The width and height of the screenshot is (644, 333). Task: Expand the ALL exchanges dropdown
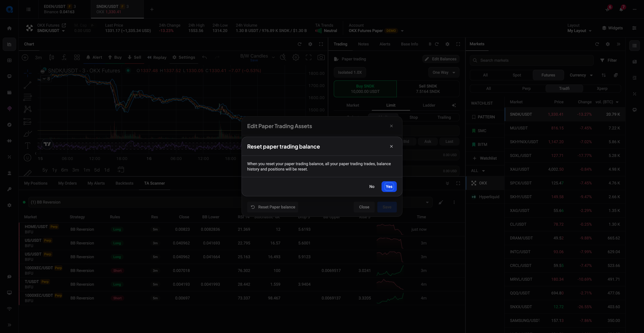tap(478, 171)
